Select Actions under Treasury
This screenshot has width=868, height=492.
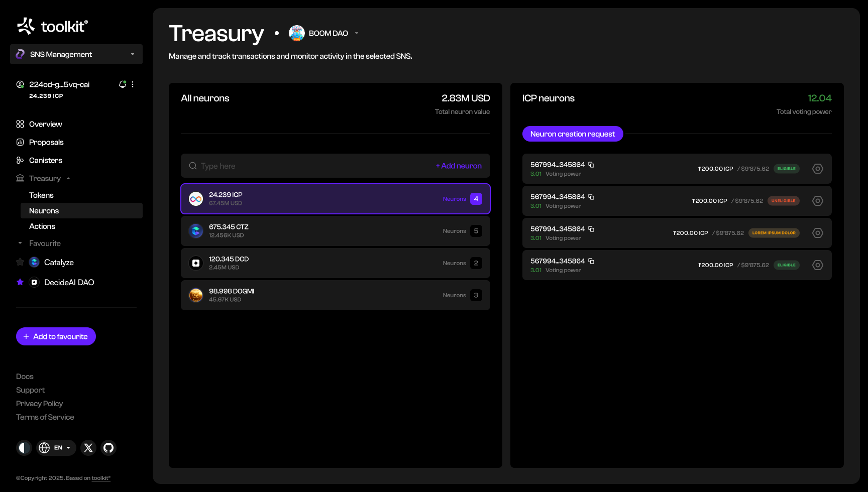tap(42, 226)
